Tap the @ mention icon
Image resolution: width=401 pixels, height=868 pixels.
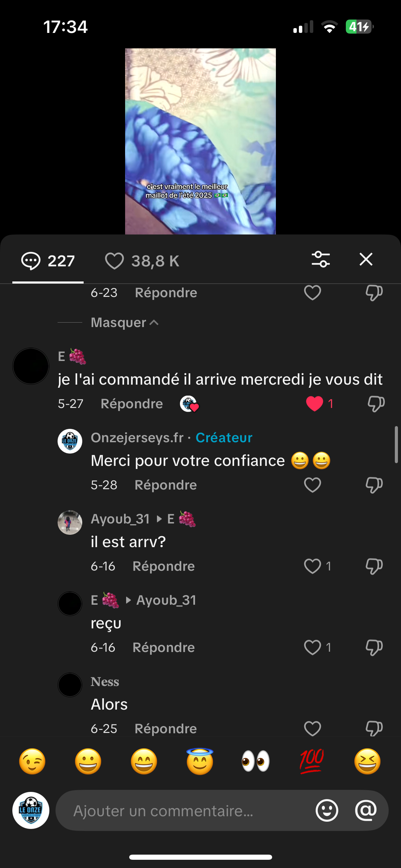point(366,811)
